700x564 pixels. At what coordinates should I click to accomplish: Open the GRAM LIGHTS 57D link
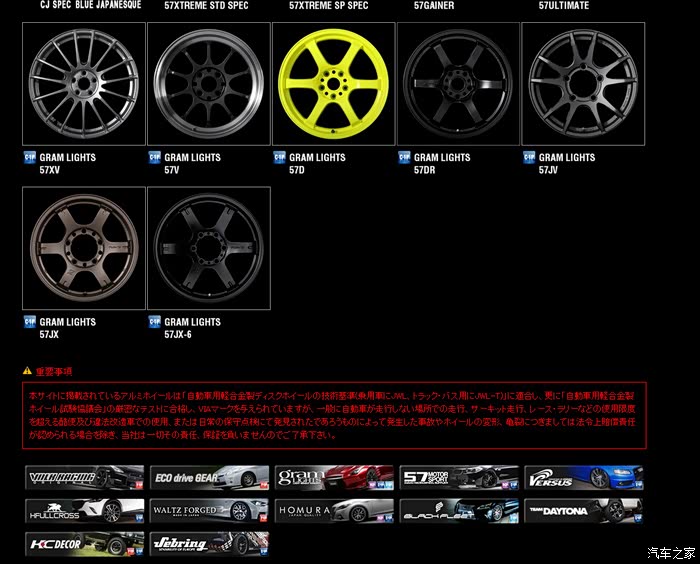coord(317,163)
